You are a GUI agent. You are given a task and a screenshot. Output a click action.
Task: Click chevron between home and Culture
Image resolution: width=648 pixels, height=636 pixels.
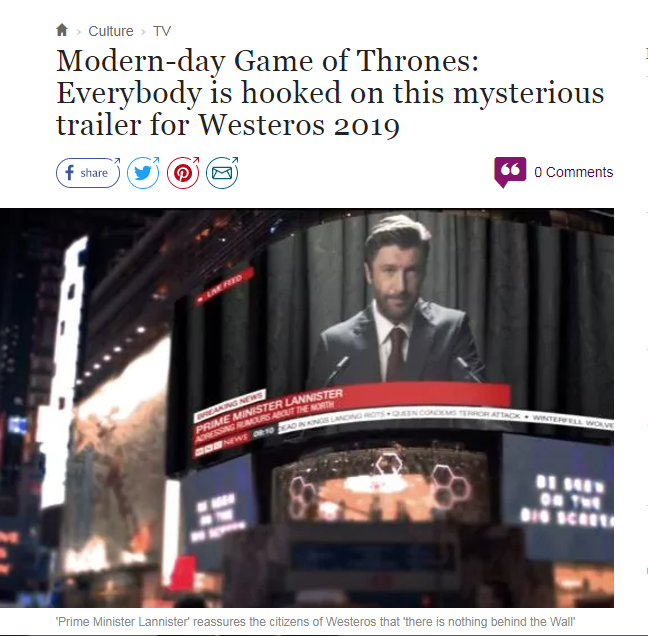(x=79, y=32)
